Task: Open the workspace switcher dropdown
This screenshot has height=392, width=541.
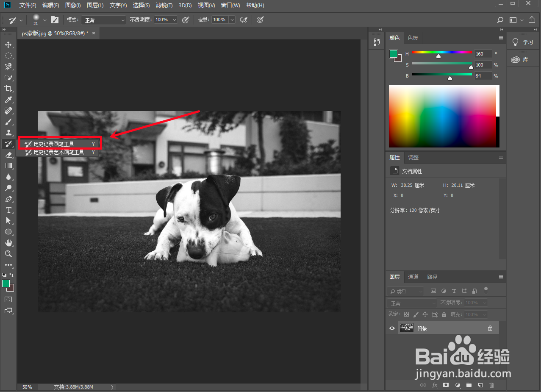Action: [516, 20]
